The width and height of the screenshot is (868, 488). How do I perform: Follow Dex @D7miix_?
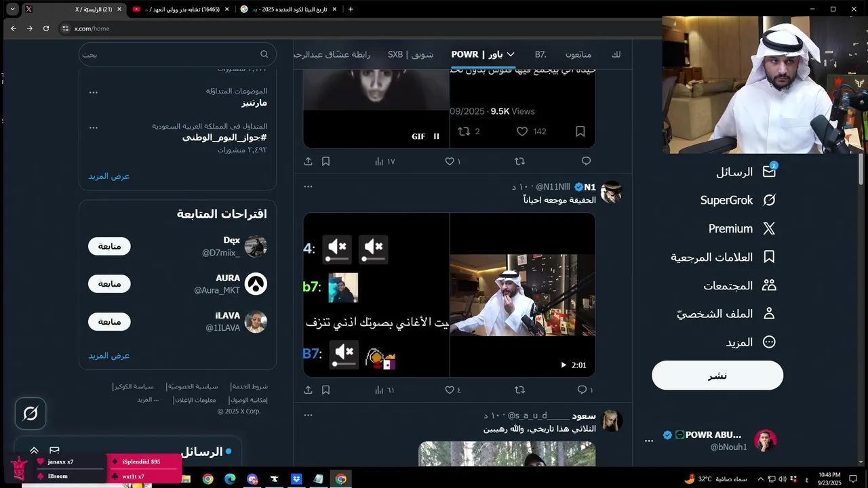click(109, 246)
